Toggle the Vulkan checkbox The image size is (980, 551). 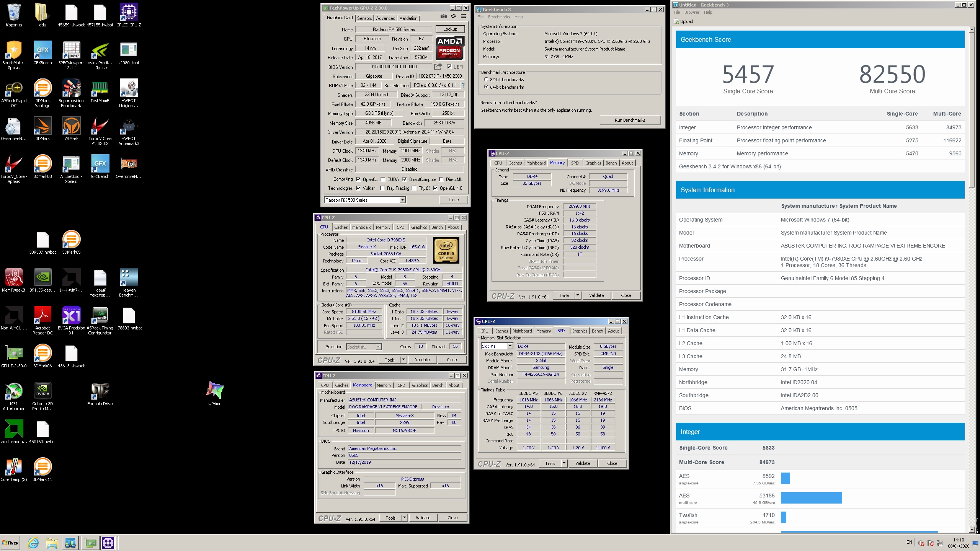tap(358, 188)
